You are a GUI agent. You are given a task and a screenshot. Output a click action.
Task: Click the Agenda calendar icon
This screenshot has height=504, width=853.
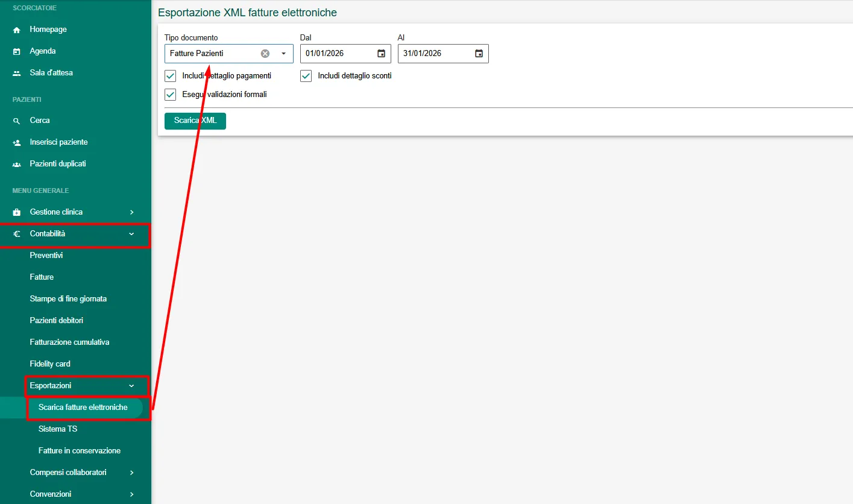[x=17, y=51]
